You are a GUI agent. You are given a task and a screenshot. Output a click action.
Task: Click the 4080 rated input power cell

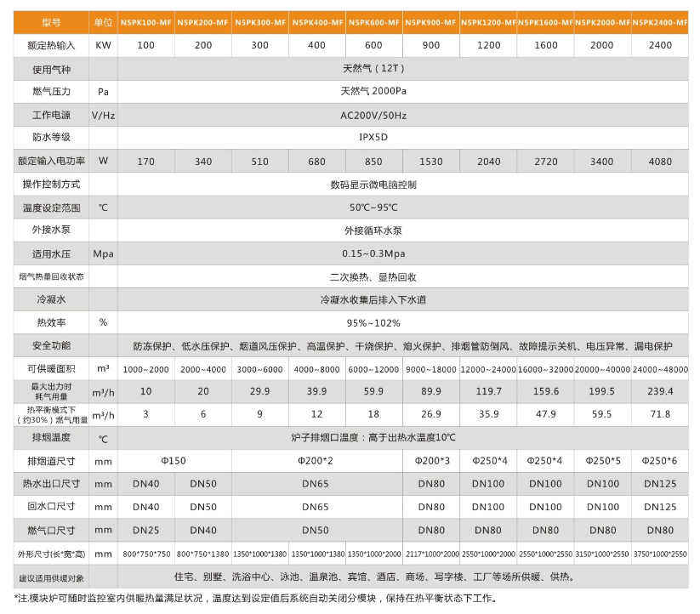click(x=659, y=161)
